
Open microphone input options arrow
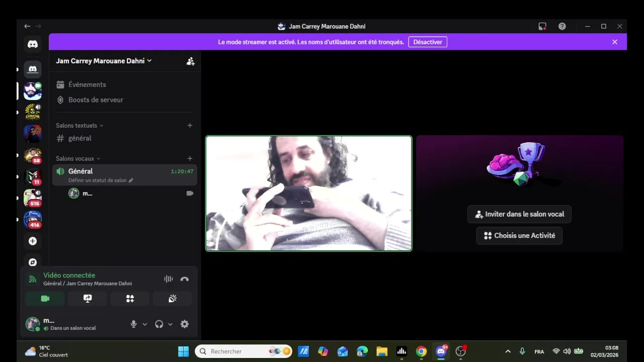tap(145, 324)
